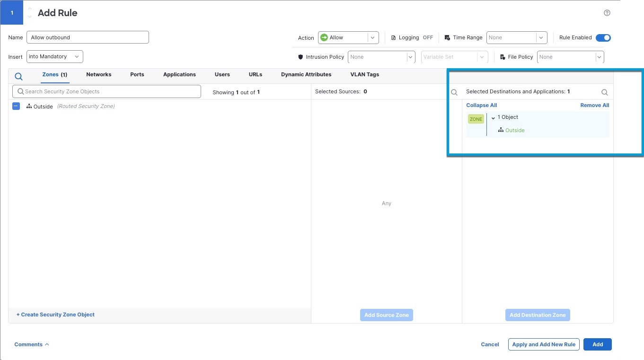Screen dimensions: 644x360
Task: Collapse the 1 Object group chevron
Action: [x=493, y=117]
